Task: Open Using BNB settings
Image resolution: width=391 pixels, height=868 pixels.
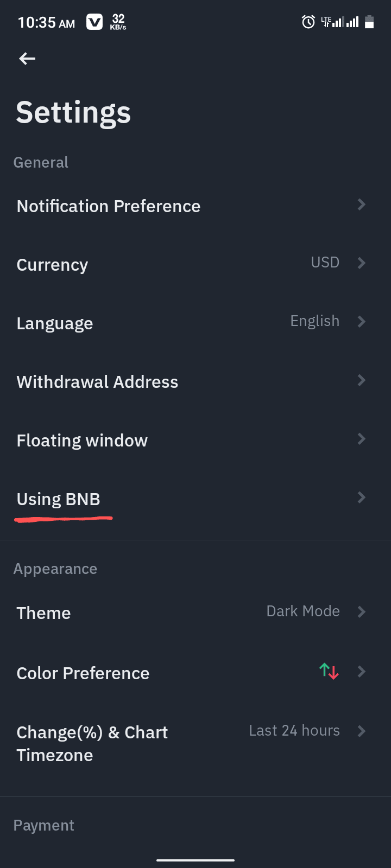Action: click(59, 499)
